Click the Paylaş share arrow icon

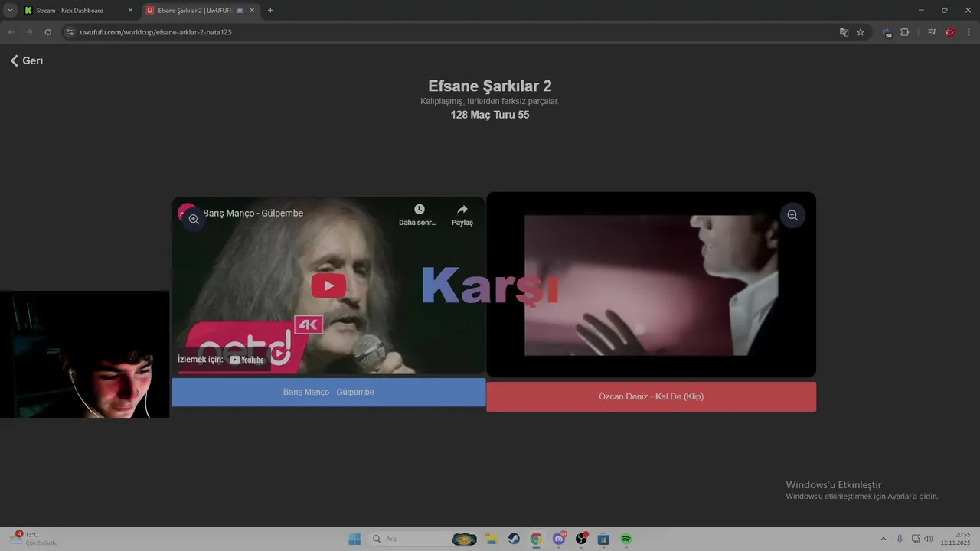pos(462,209)
